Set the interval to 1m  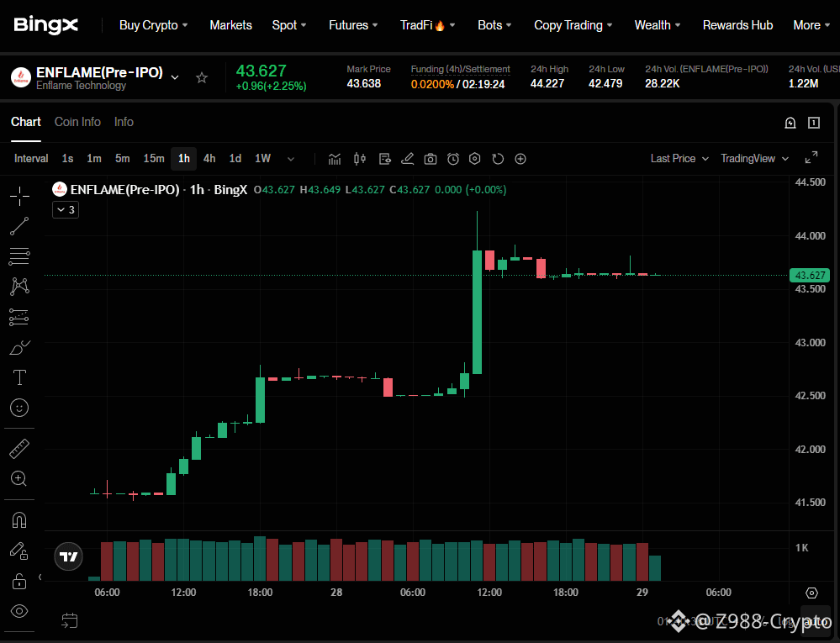94,159
